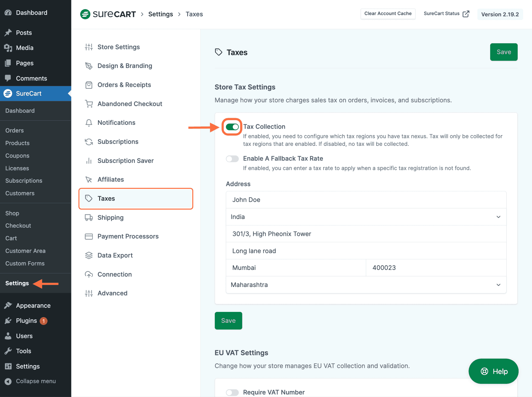Turn on Require VAT Number
This screenshot has height=397, width=532.
point(232,392)
